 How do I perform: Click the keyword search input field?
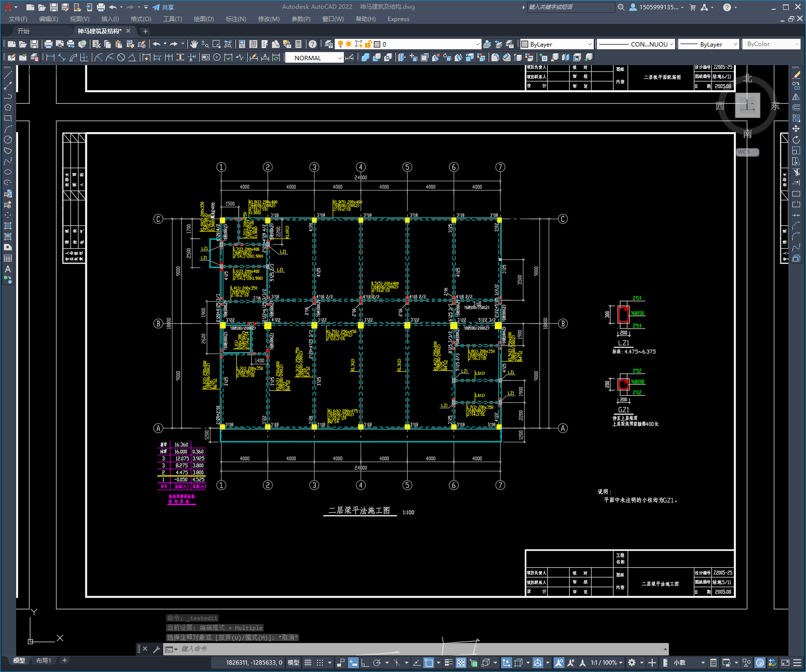click(x=570, y=7)
